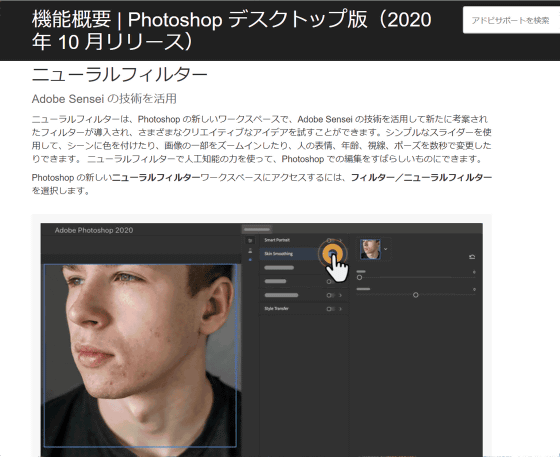The width and height of the screenshot is (560, 457).
Task: Click the portrait person icon in the sidebar
Action: pyautogui.click(x=250, y=251)
